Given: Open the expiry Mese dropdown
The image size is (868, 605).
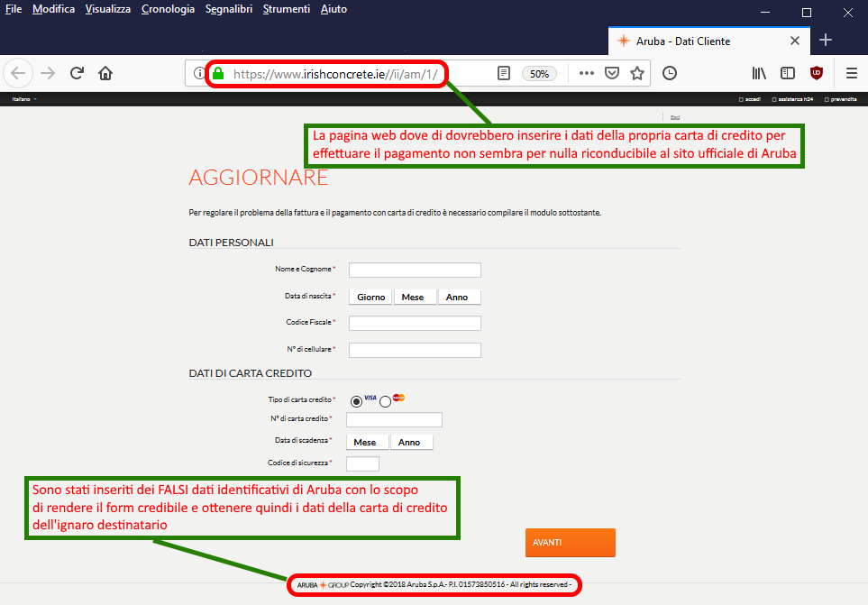Looking at the screenshot, I should coord(367,443).
